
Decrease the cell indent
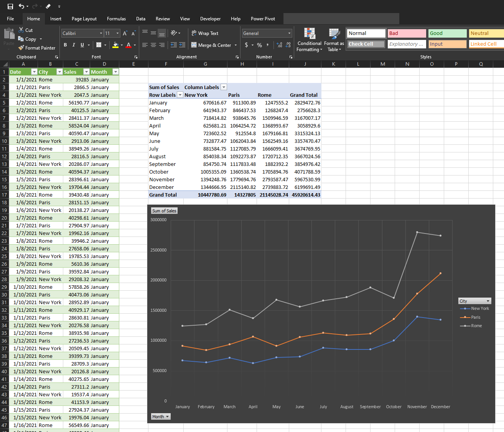coord(174,45)
